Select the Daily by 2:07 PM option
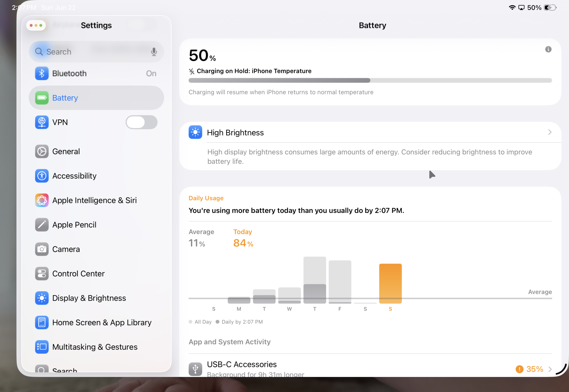 pyautogui.click(x=239, y=322)
